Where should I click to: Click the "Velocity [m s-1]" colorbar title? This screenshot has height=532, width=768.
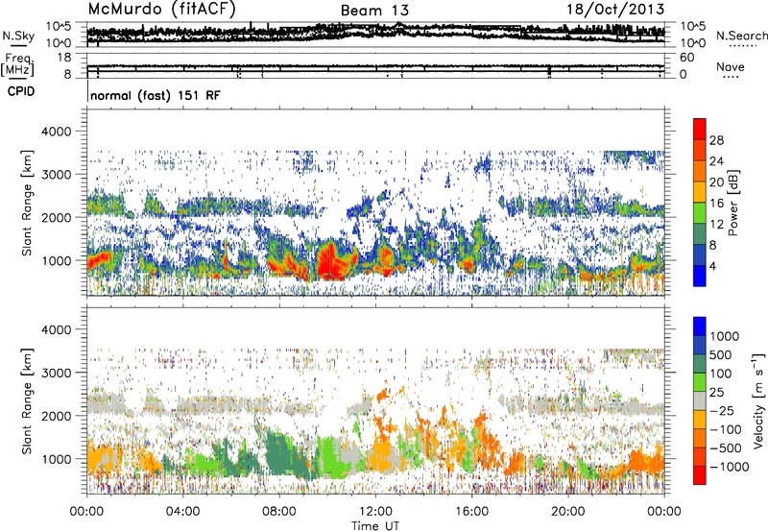(758, 400)
